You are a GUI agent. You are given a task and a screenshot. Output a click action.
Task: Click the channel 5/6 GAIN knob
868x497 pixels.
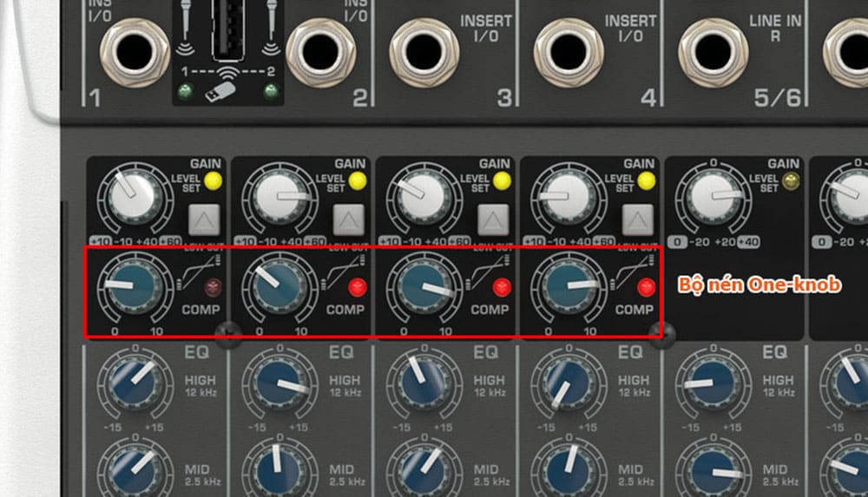click(x=713, y=197)
